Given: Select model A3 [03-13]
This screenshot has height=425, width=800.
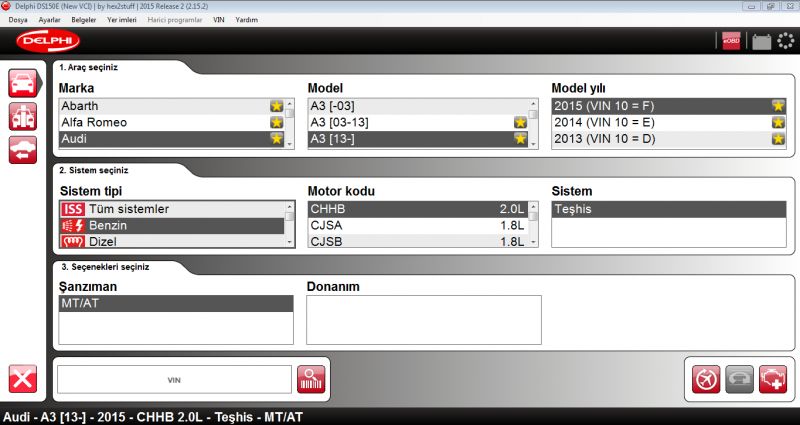Looking at the screenshot, I should click(418, 122).
